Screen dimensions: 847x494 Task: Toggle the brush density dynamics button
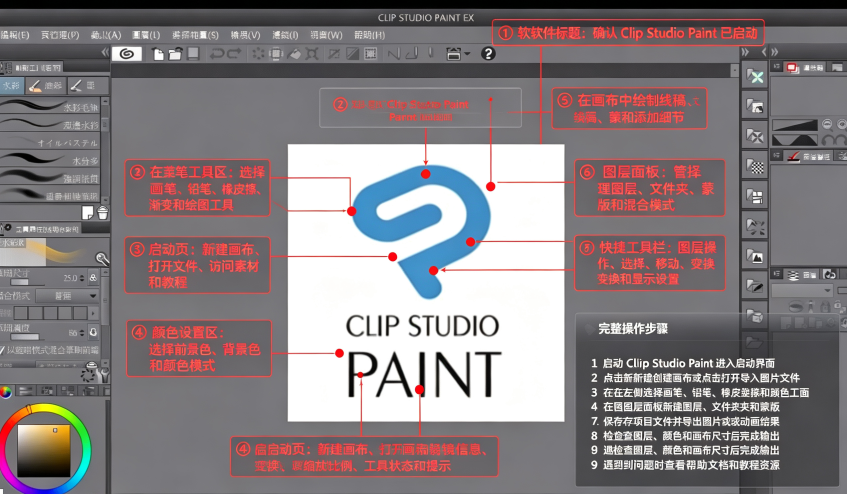tap(93, 332)
